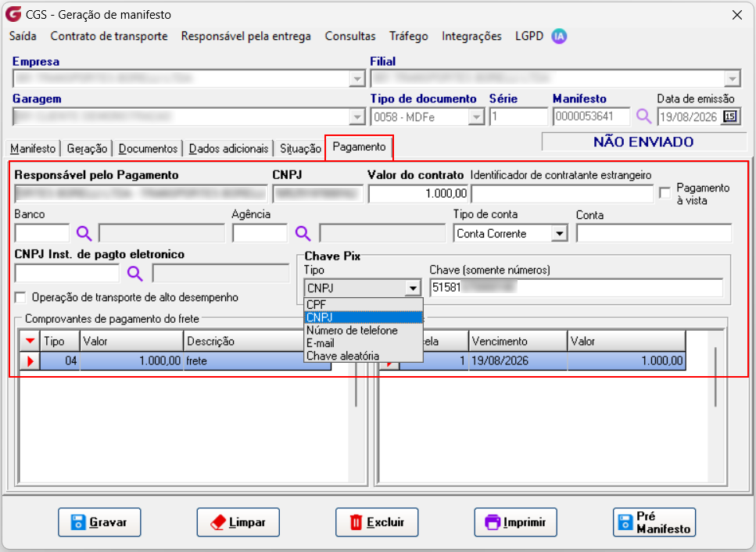Open the Saída menu
This screenshot has height=552, width=756.
tap(23, 36)
